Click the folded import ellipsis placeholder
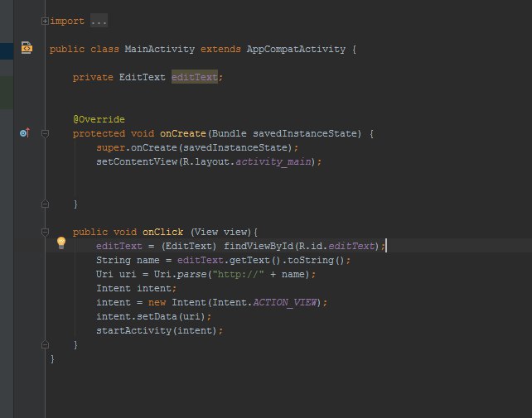Image resolution: width=532 pixels, height=418 pixels. pyautogui.click(x=99, y=21)
